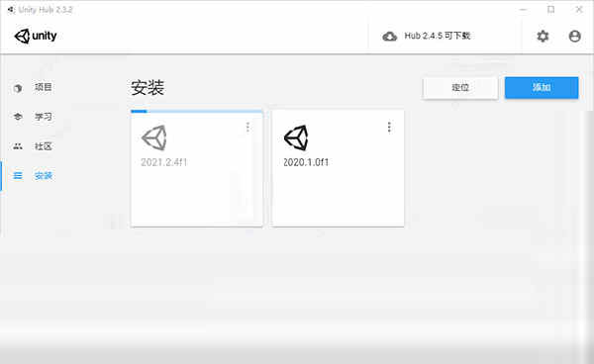This screenshot has height=364, width=594.
Task: Open three-dot menu for 2021.2.4f1
Action: pyautogui.click(x=247, y=128)
